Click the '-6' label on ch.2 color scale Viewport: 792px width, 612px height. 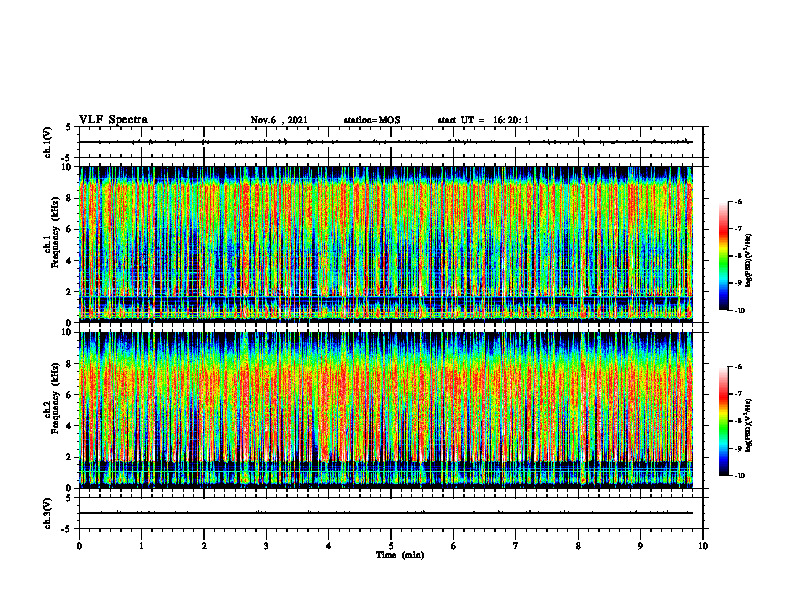739,367
